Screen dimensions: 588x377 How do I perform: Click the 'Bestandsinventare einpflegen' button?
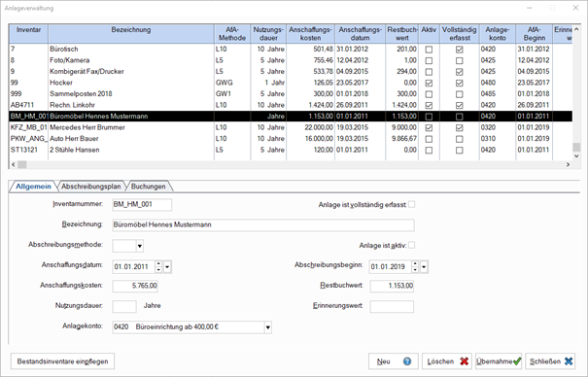[62, 361]
